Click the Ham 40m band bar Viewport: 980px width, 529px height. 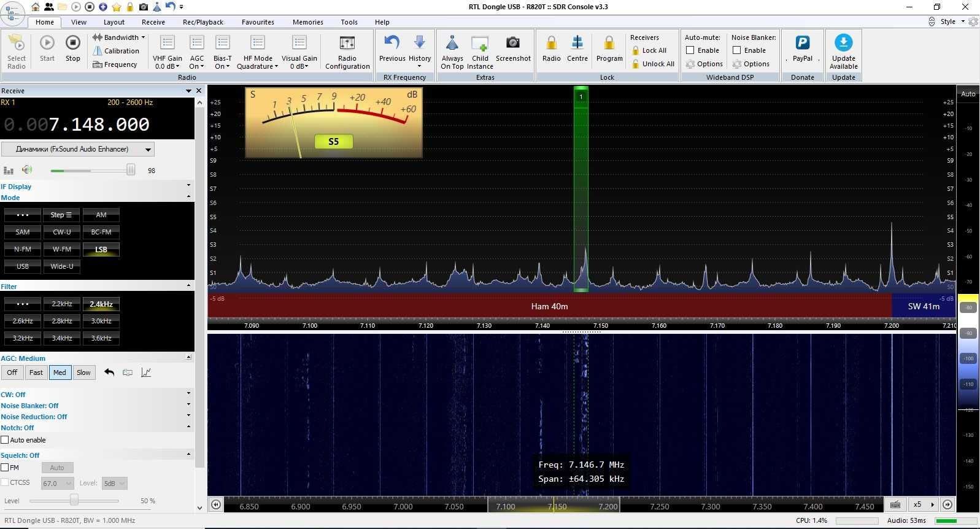click(x=549, y=306)
